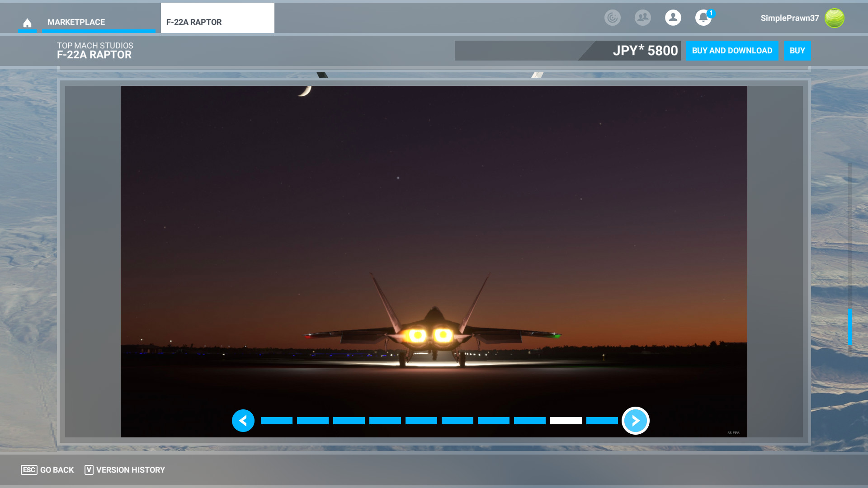Click the Buy button
868x488 pixels.
coord(797,51)
